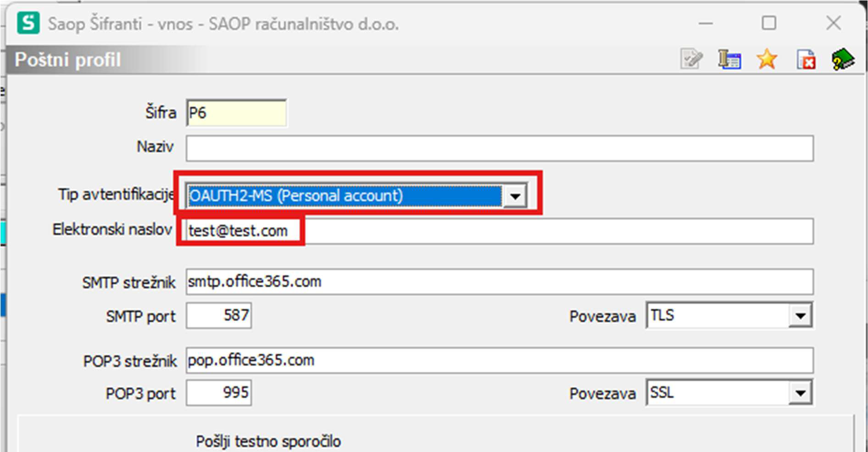Click the Povezava label beside SSL

[x=602, y=394]
